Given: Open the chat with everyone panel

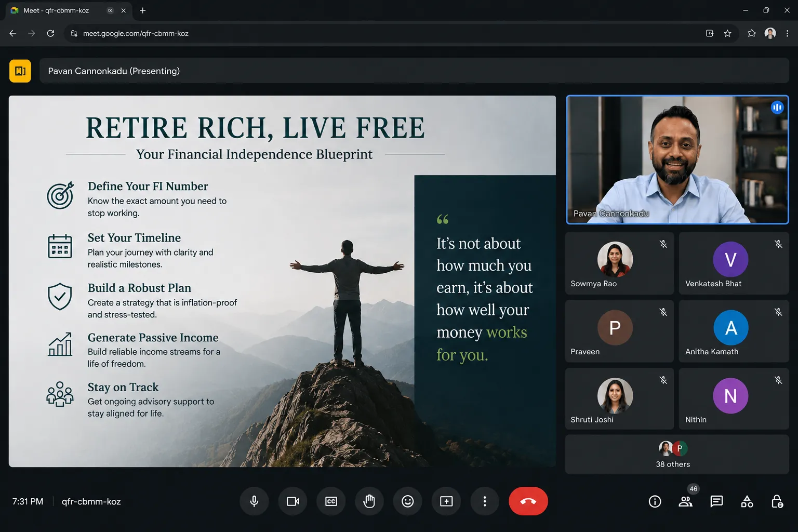Looking at the screenshot, I should point(716,501).
